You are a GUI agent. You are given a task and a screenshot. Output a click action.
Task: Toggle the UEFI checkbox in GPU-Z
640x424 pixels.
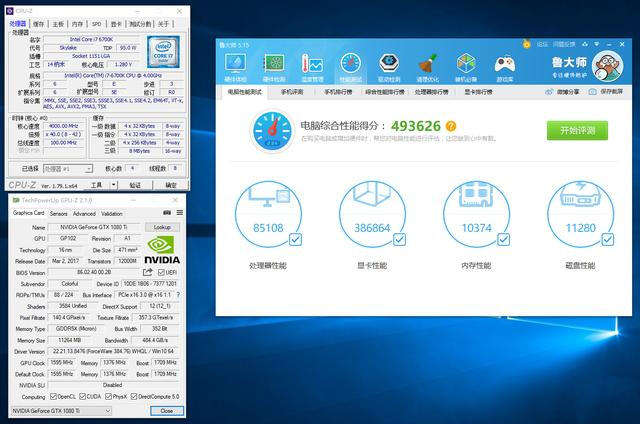[161, 272]
